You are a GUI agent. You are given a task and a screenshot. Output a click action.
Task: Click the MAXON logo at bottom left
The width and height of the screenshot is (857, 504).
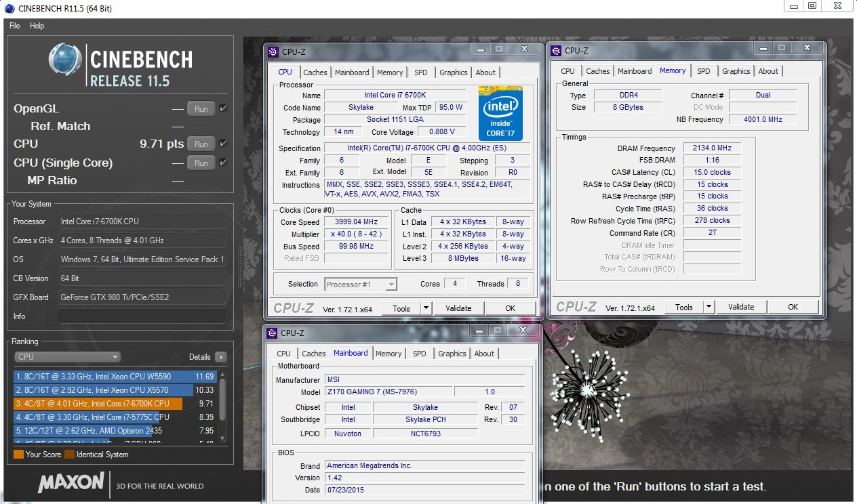[71, 484]
